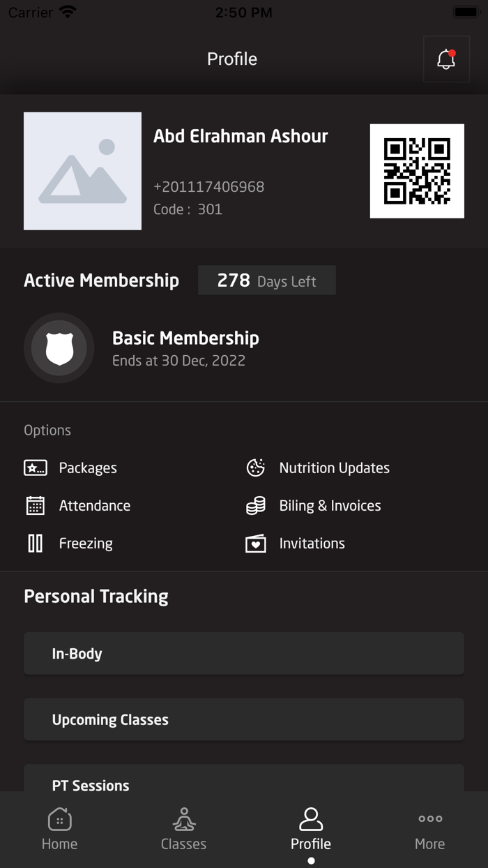Open the Nutrition Updates icon

[255, 467]
